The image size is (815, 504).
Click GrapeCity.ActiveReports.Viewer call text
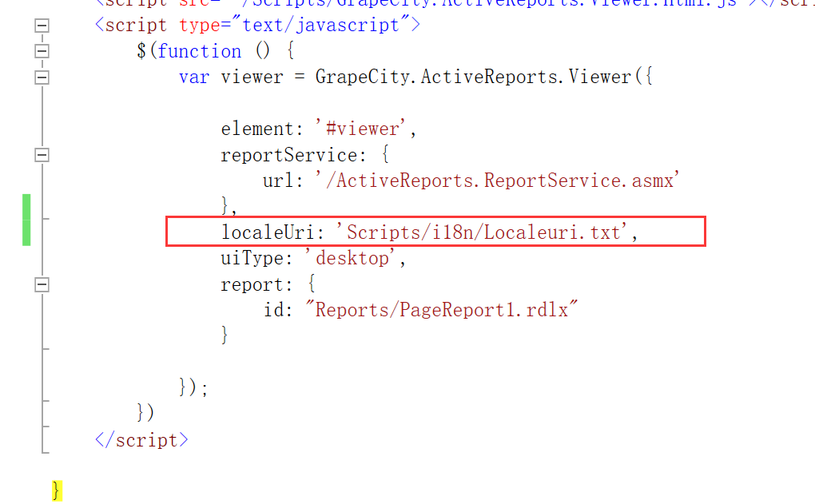click(473, 77)
